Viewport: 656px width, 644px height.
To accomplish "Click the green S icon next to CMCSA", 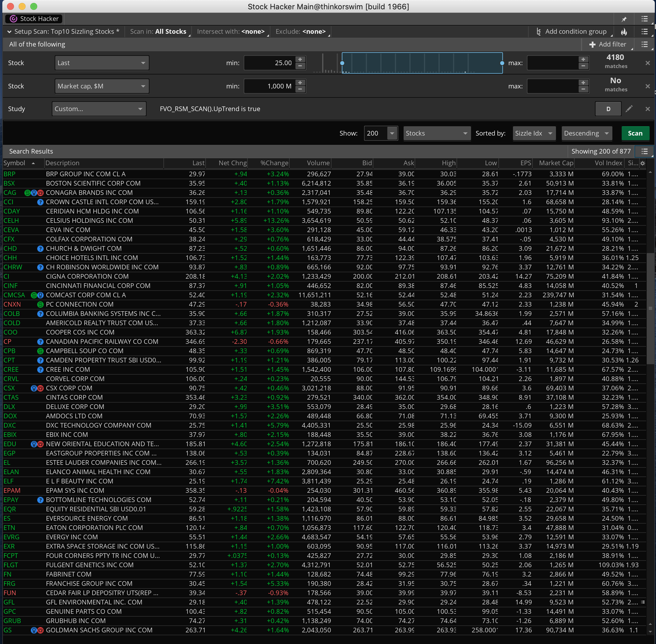I will tap(34, 295).
